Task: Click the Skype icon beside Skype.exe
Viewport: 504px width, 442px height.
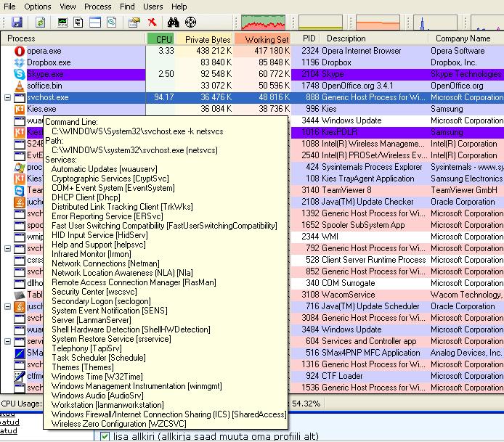Action: coord(20,74)
